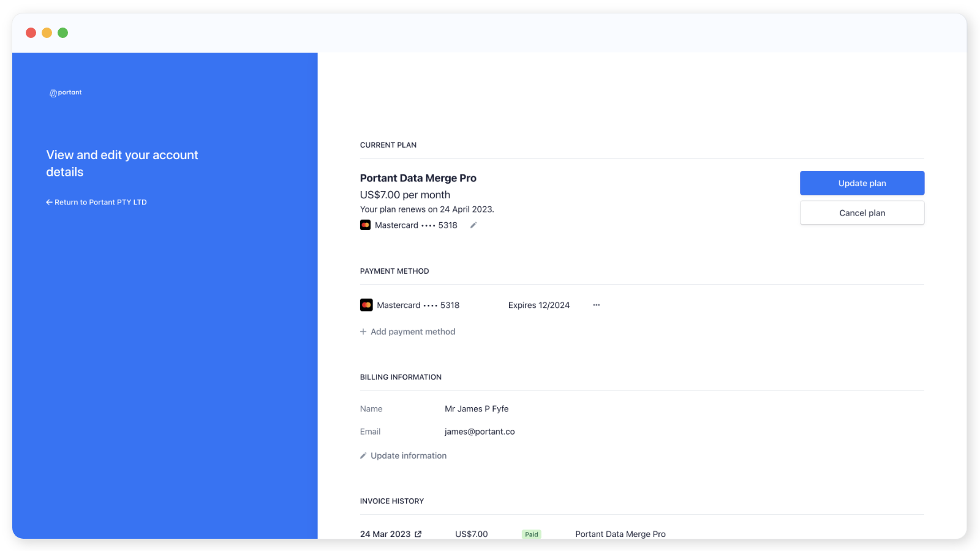Click the back arrow beside Return to Portant
Screen dimensions: 980x551
(49, 202)
